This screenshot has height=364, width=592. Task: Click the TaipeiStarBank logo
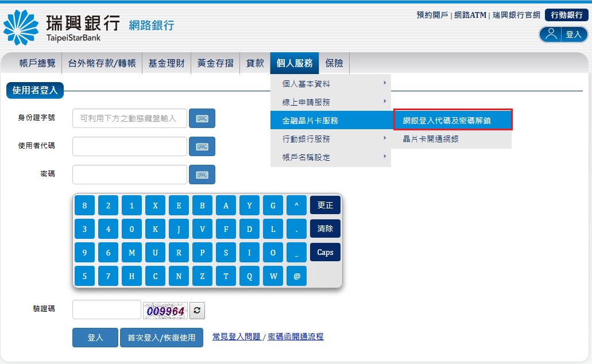(x=61, y=27)
